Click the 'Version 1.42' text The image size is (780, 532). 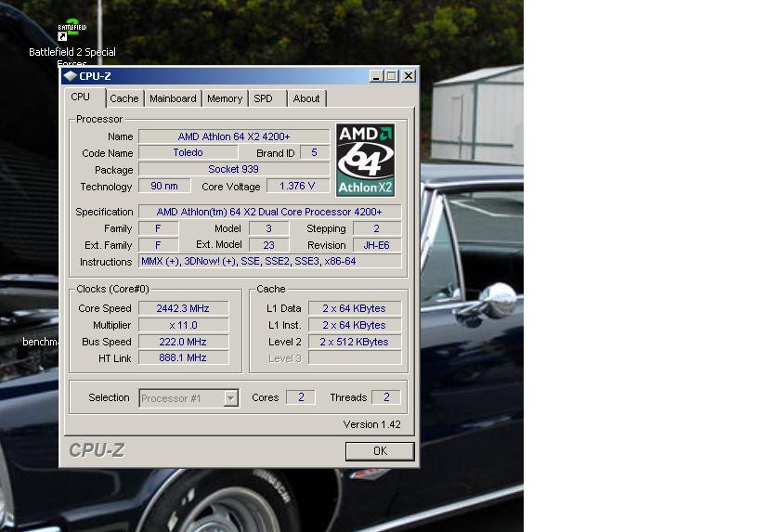pos(371,424)
